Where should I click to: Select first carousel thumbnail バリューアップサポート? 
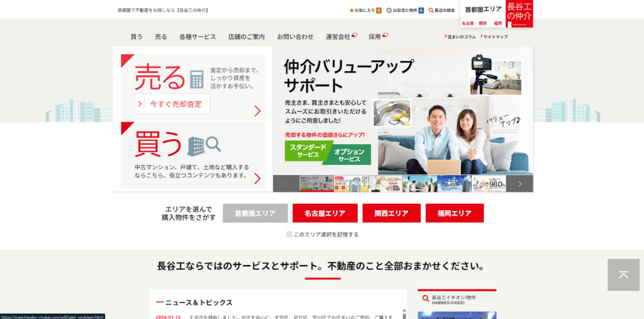(x=316, y=184)
